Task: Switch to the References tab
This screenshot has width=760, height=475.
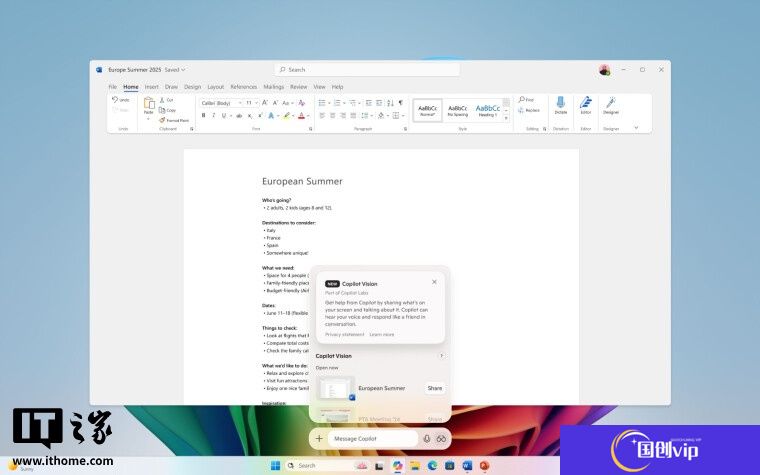Action: pos(243,87)
